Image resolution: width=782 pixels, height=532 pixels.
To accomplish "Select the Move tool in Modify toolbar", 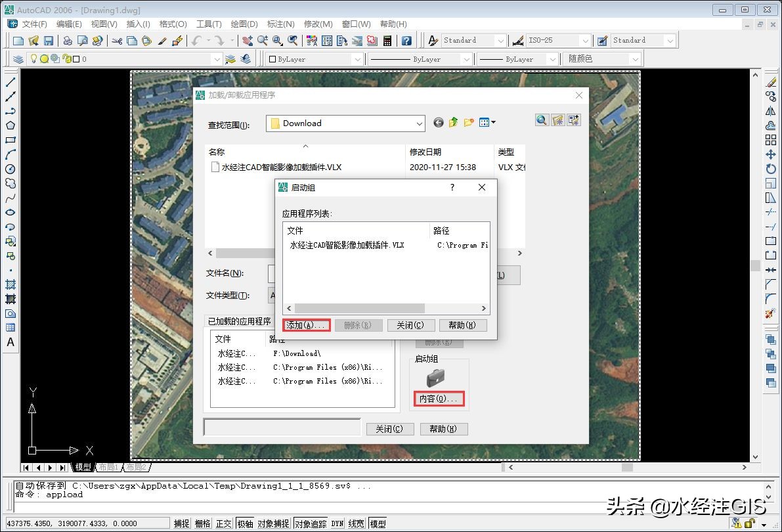I will [771, 154].
